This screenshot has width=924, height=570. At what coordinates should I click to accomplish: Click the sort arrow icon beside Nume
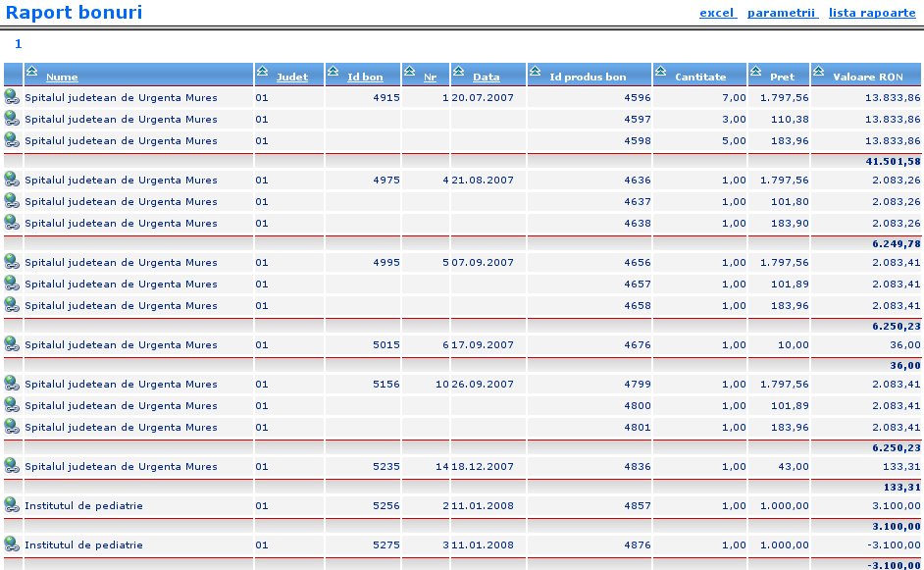coord(31,71)
